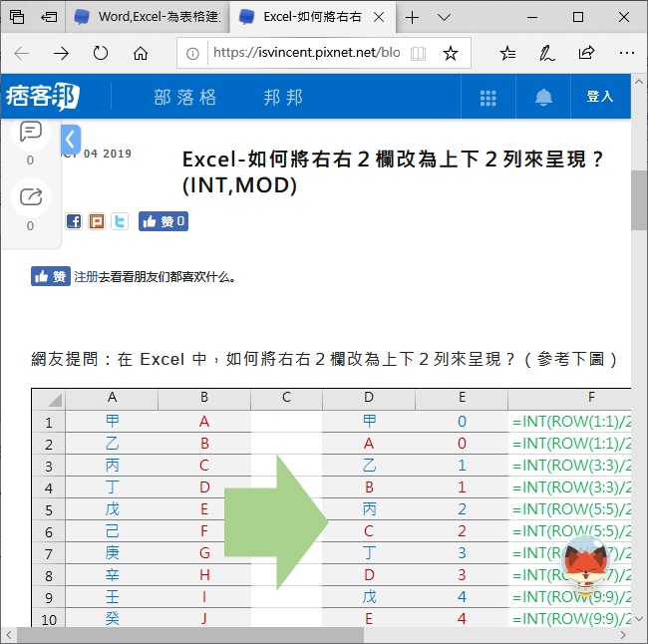Viewport: 648px width, 644px height.
Task: Click the 赞 0 like button
Action: tap(163, 221)
